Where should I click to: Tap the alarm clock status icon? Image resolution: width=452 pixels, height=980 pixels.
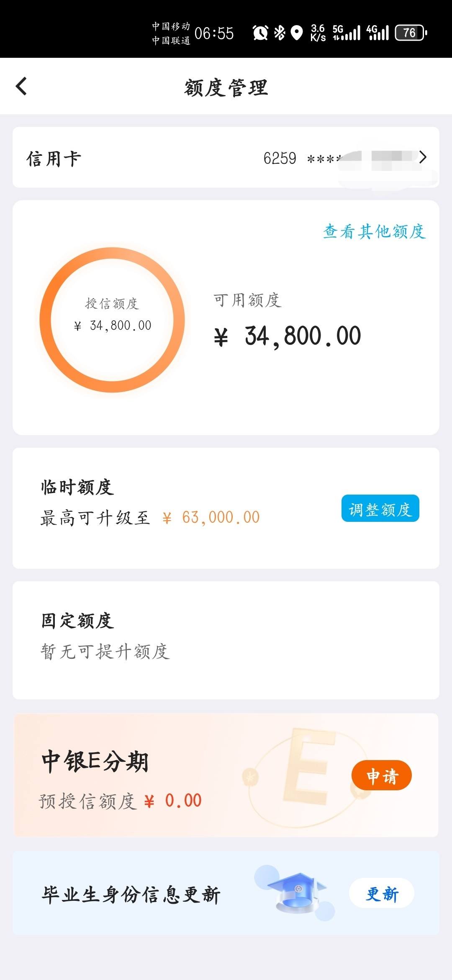260,33
